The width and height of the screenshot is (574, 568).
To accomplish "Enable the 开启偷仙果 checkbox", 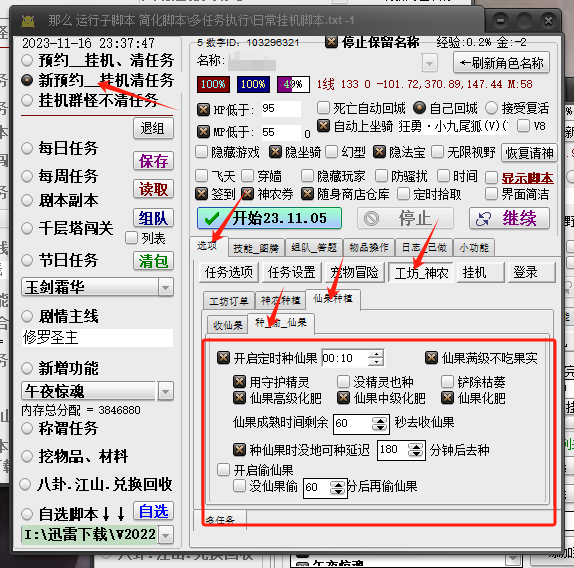I will (x=223, y=470).
